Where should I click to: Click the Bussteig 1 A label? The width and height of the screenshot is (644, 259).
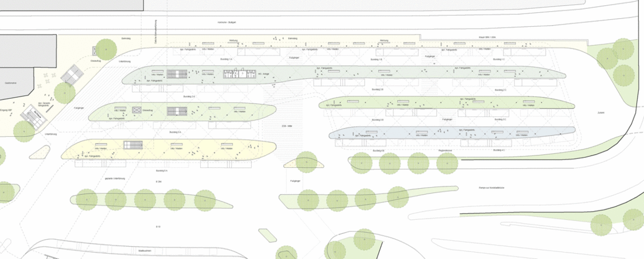click(x=227, y=60)
